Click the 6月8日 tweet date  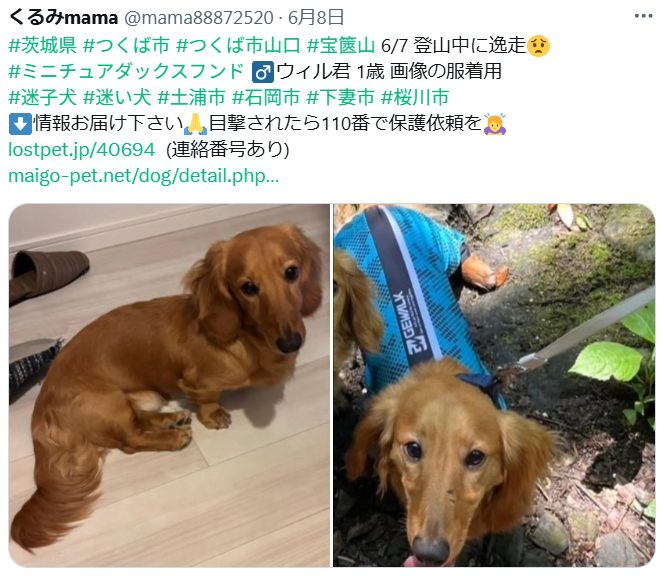click(316, 17)
